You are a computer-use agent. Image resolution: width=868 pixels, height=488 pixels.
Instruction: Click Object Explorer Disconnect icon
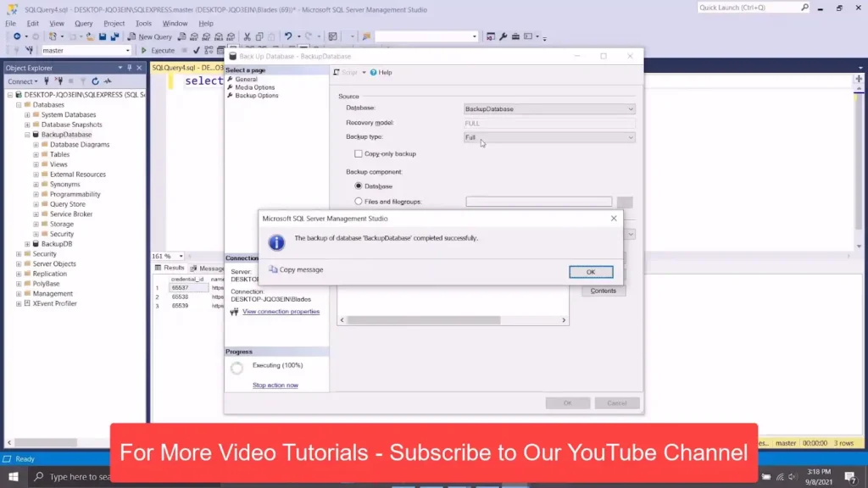[x=58, y=81]
